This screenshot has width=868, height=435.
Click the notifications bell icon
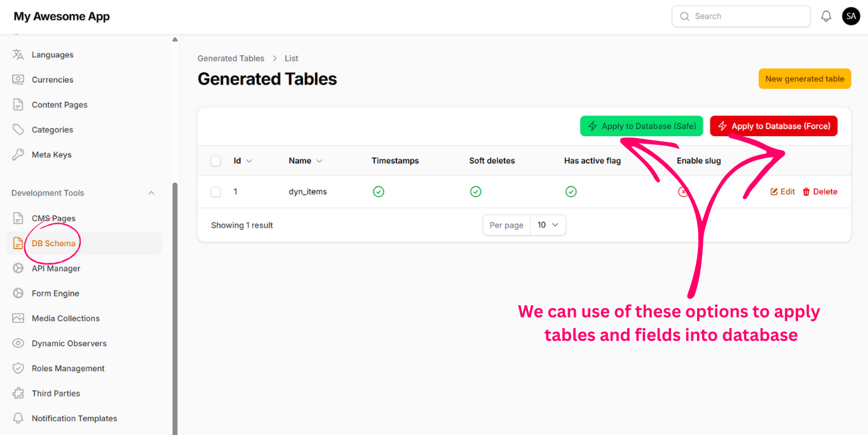826,17
